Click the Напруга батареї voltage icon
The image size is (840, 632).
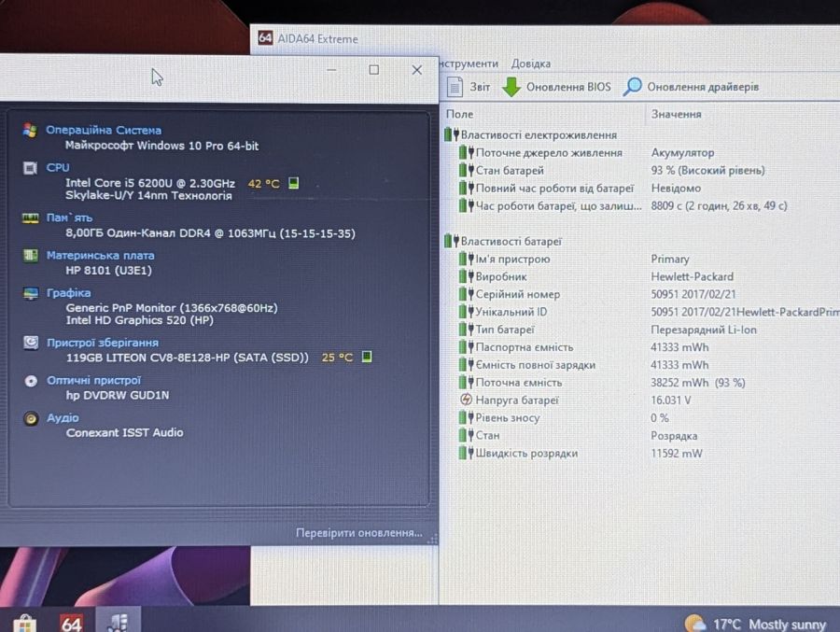coord(466,400)
